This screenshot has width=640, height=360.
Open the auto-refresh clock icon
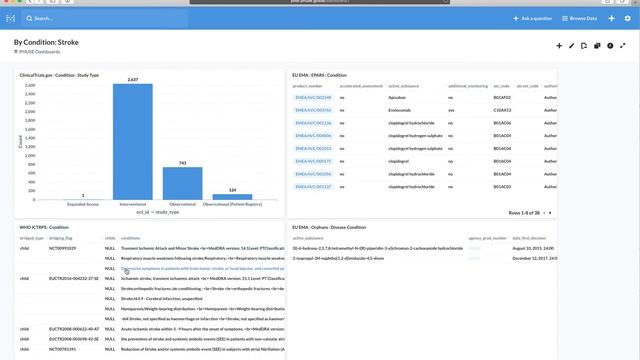[610, 46]
